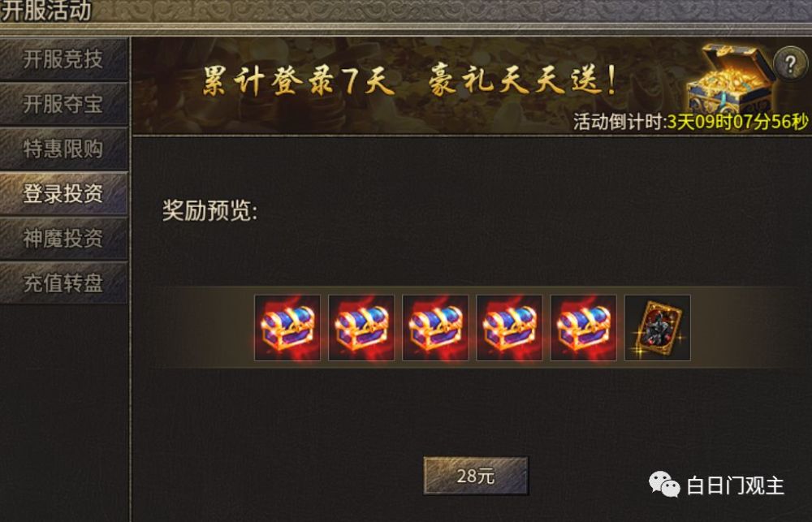Viewport: 812px width, 522px height.
Task: Switch to the 神魔投资 tab
Action: 63,239
